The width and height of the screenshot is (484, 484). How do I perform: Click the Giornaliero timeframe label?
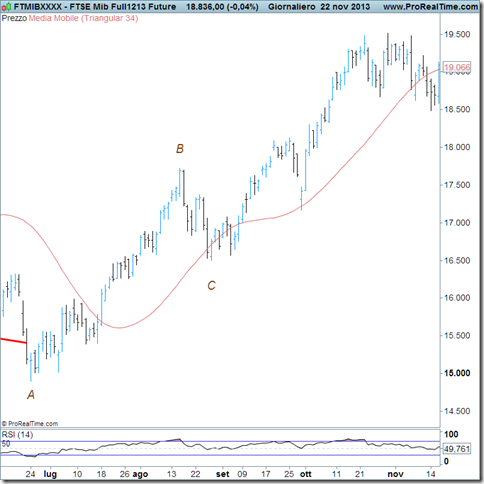coord(292,7)
